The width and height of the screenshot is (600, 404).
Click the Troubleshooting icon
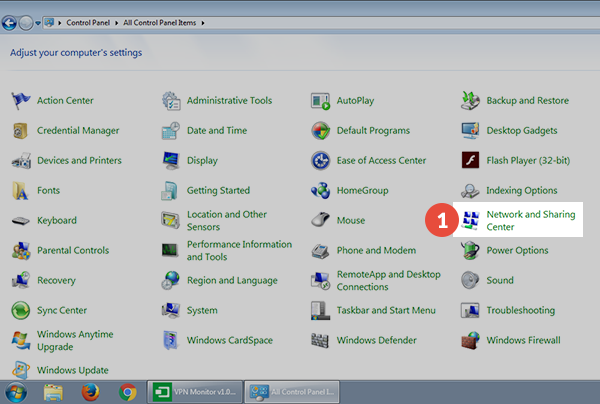470,310
